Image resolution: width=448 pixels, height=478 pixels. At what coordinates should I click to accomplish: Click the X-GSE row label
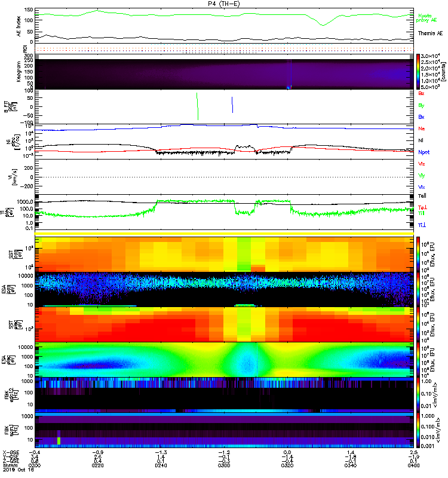(x=11, y=453)
